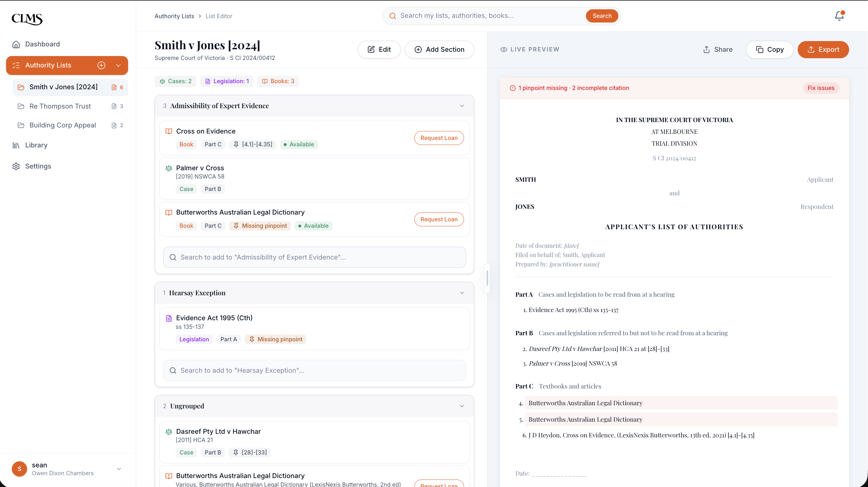Viewport: 868px width, 487px height.
Task: Click Fix issues in the warning banner
Action: click(821, 88)
